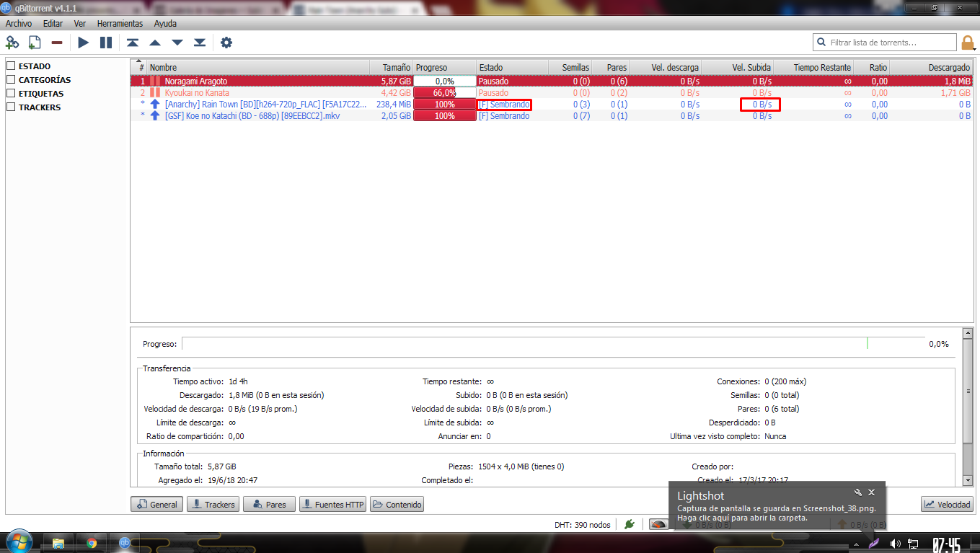
Task: Sort by the Tamaño column header
Action: coord(392,67)
